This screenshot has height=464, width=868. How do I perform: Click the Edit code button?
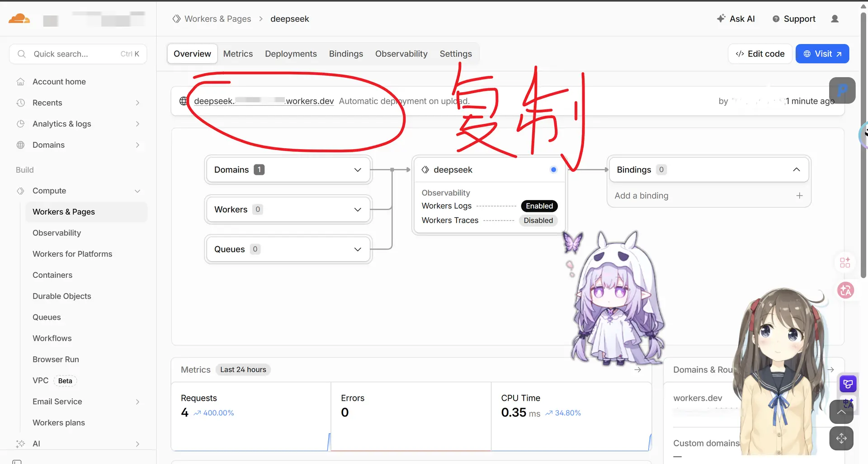coord(760,54)
